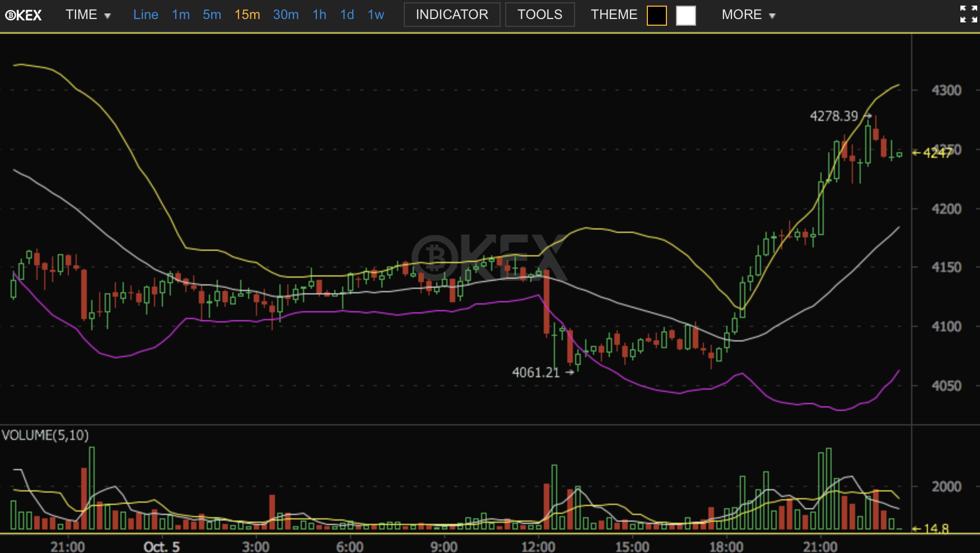Click the 9:00 time axis label

(444, 547)
